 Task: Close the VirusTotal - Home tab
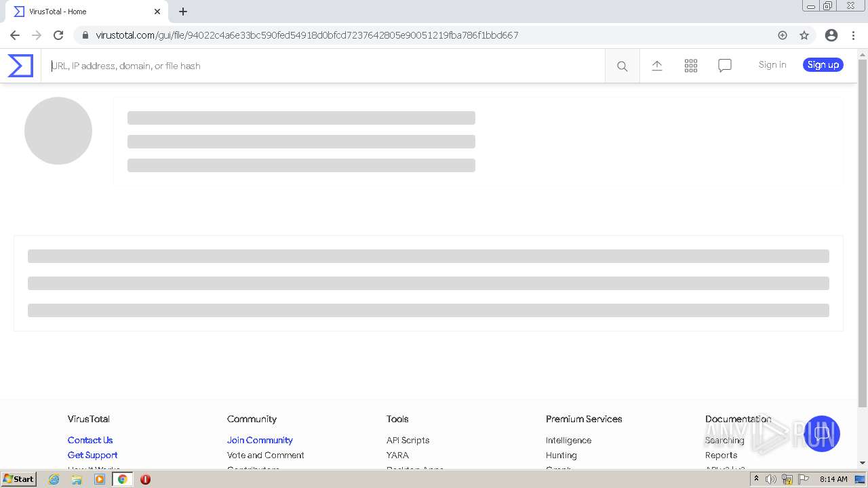click(157, 12)
